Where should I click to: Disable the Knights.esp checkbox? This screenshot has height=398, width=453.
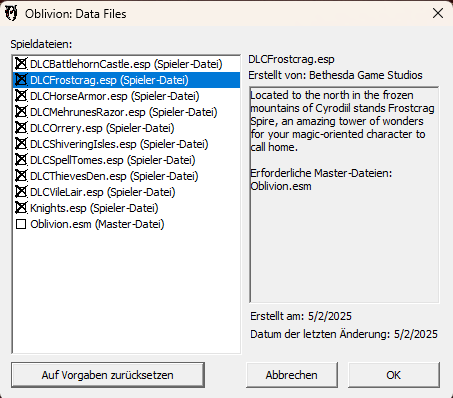tap(21, 208)
